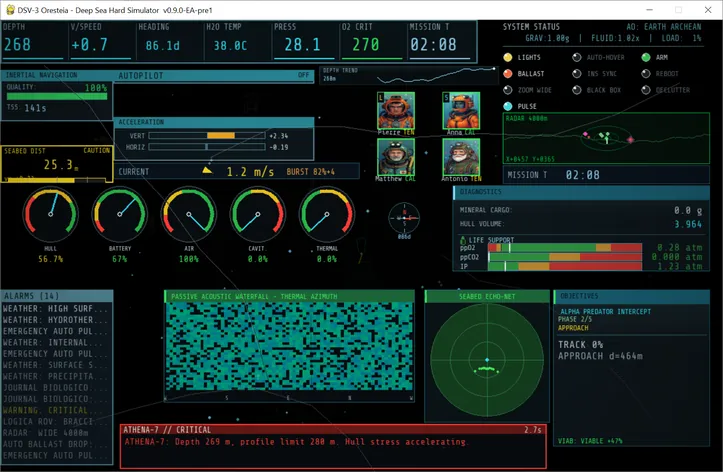The height and width of the screenshot is (472, 723).
Task: Click the HORIZ acceleration bar
Action: (207, 147)
